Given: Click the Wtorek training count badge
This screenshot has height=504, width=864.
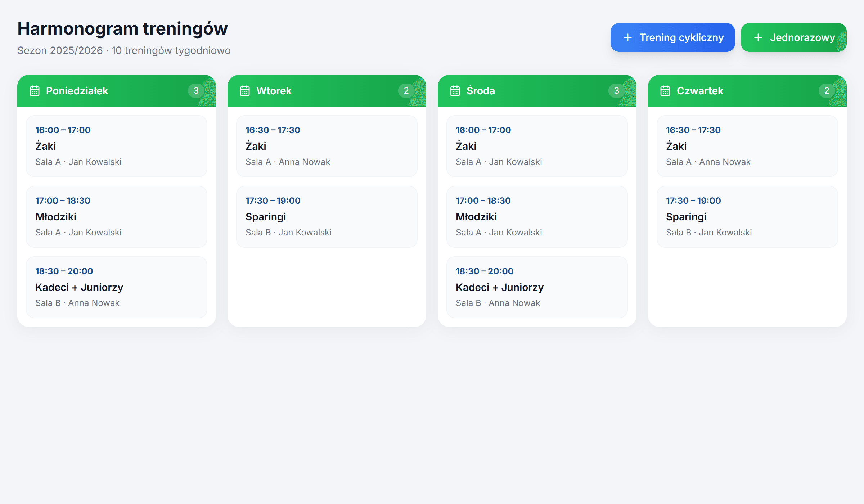Looking at the screenshot, I should [x=406, y=91].
